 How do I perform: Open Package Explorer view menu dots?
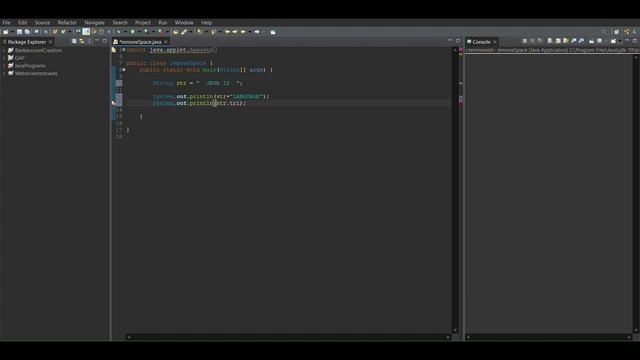coord(89,41)
